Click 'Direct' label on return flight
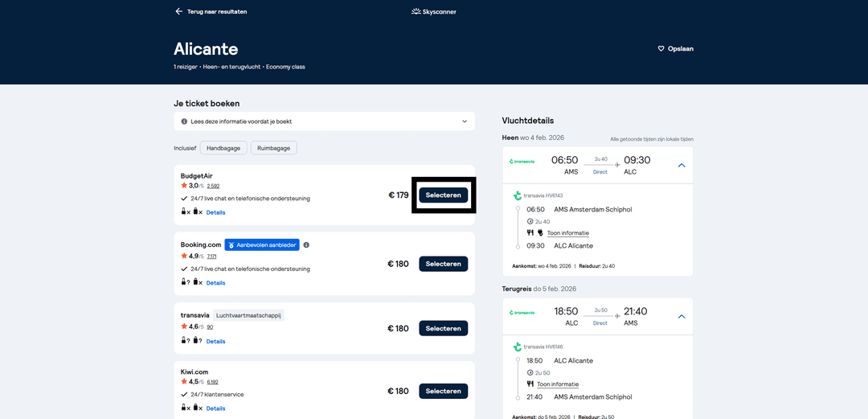868x419 pixels. click(600, 323)
